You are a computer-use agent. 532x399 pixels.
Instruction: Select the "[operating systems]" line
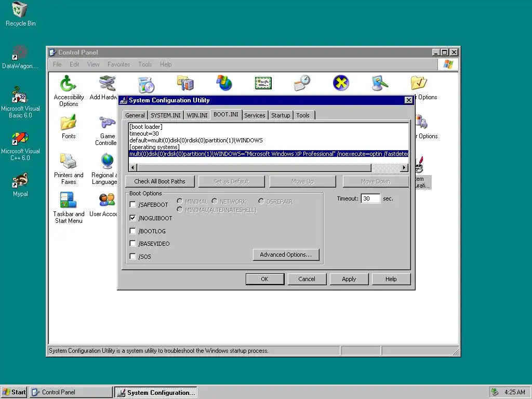coord(154,147)
